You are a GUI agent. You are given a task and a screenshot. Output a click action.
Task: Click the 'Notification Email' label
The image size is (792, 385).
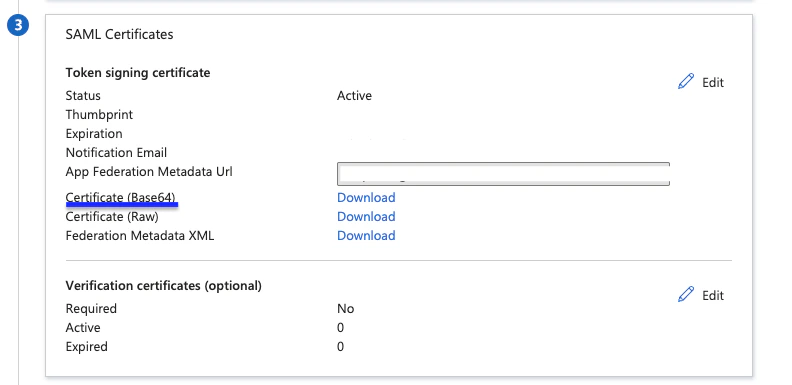coord(116,153)
